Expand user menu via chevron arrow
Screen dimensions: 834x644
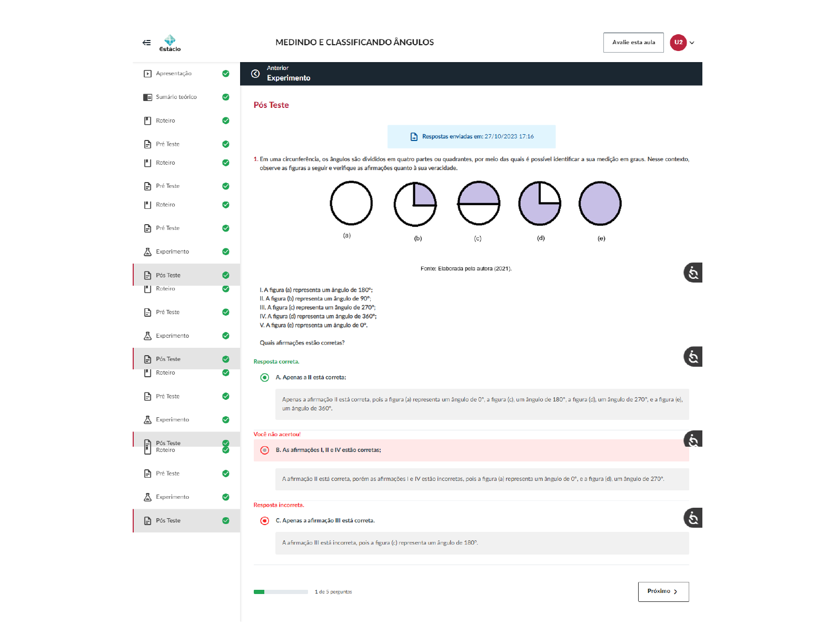point(692,43)
